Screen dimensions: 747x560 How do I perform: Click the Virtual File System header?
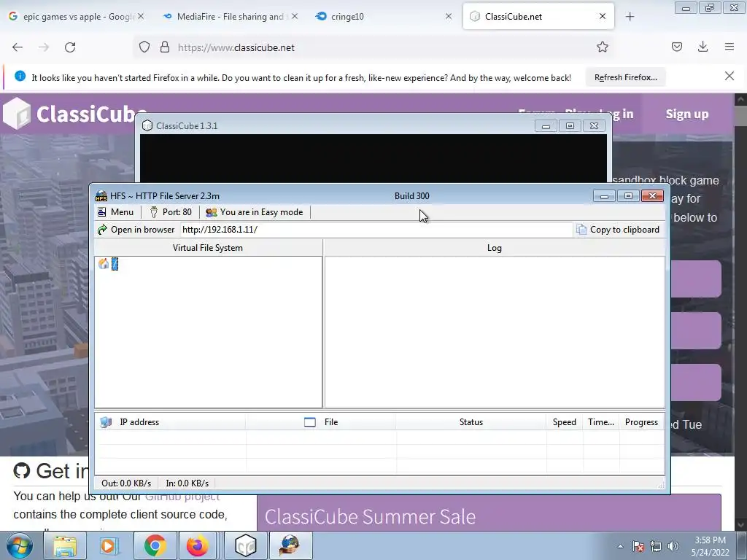(x=208, y=248)
